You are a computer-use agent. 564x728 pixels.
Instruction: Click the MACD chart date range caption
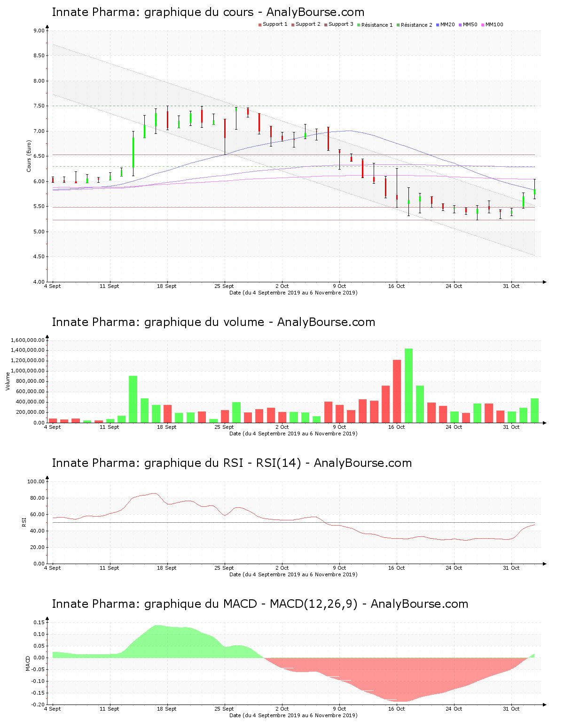[293, 715]
